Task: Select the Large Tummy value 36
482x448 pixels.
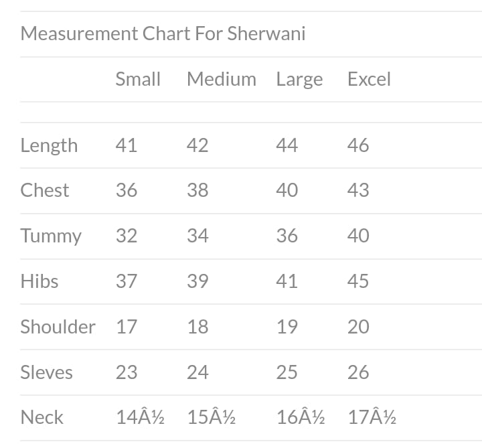Action: tap(287, 236)
